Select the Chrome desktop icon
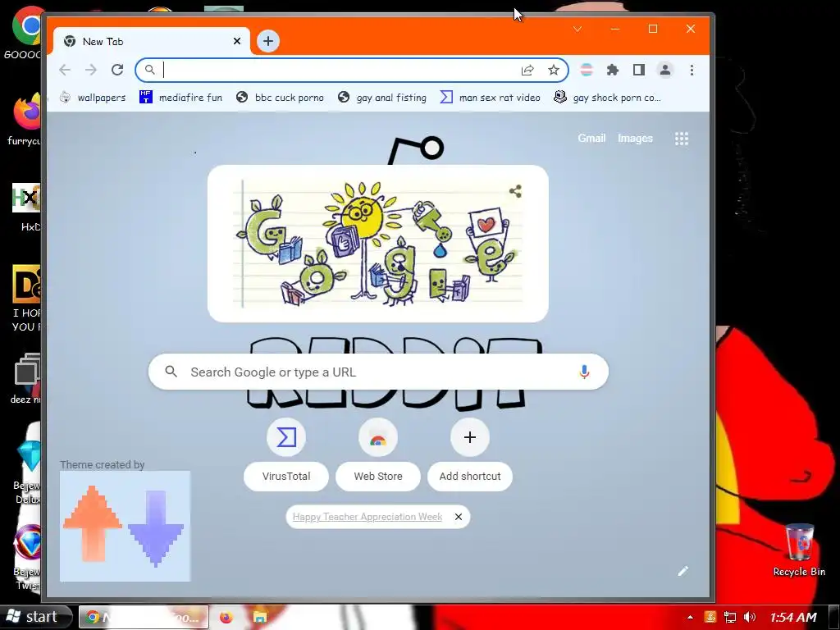The image size is (840, 630). click(x=25, y=32)
